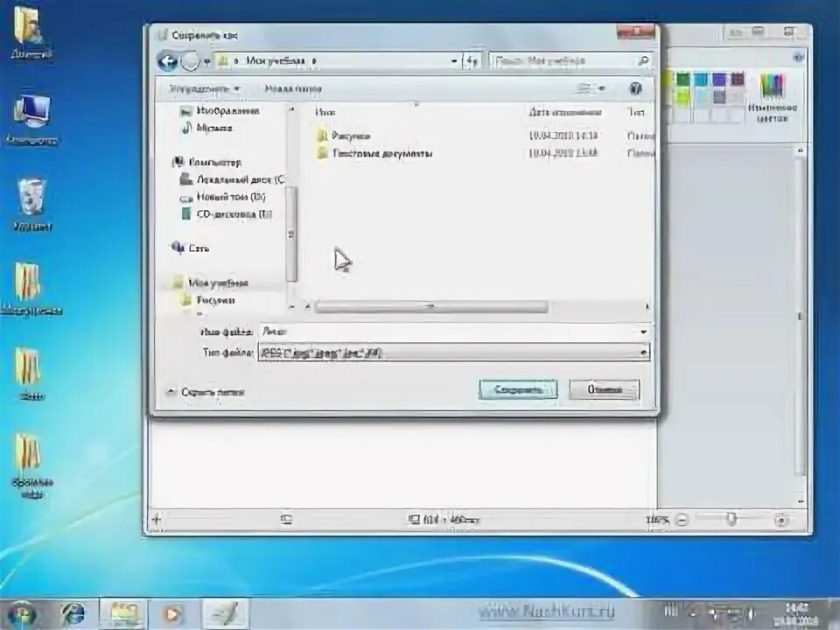Sort by the Дата изменения column header
The image size is (840, 630).
pos(564,112)
